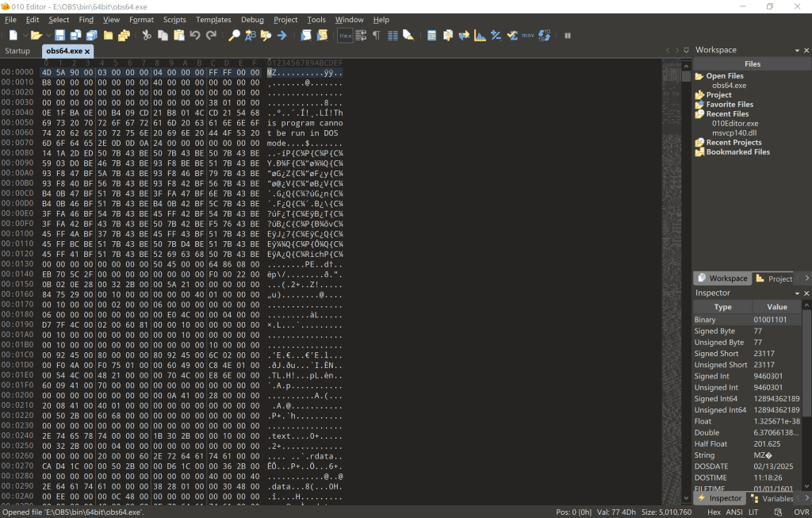The height and width of the screenshot is (518, 812).
Task: Switch to the Project panel tab
Action: coord(774,278)
